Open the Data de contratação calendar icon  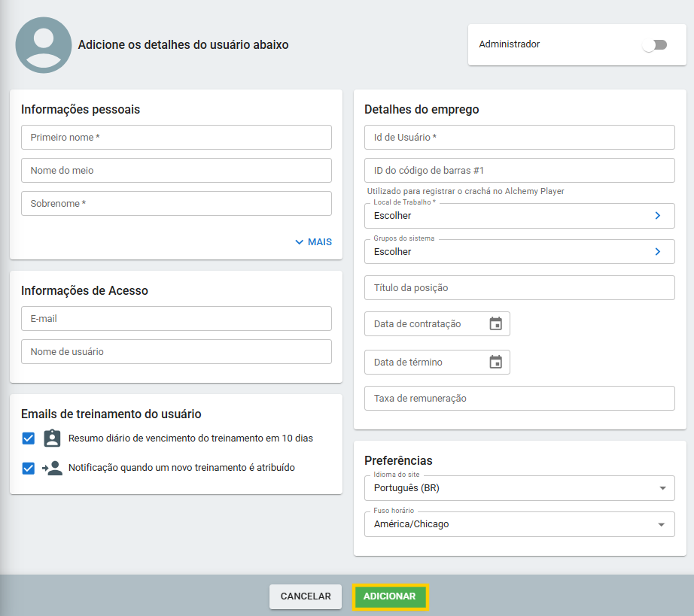coord(495,324)
